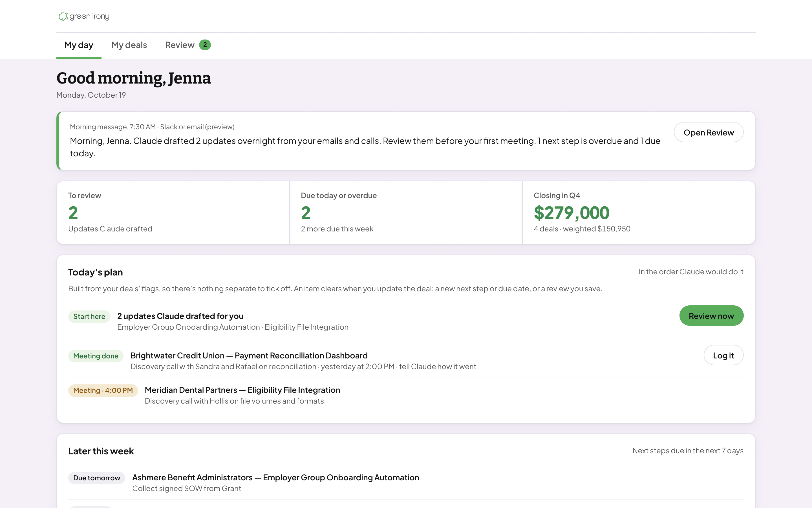Click 4 deals weighted $150,950 text
This screenshot has width=812, height=508.
pyautogui.click(x=582, y=229)
